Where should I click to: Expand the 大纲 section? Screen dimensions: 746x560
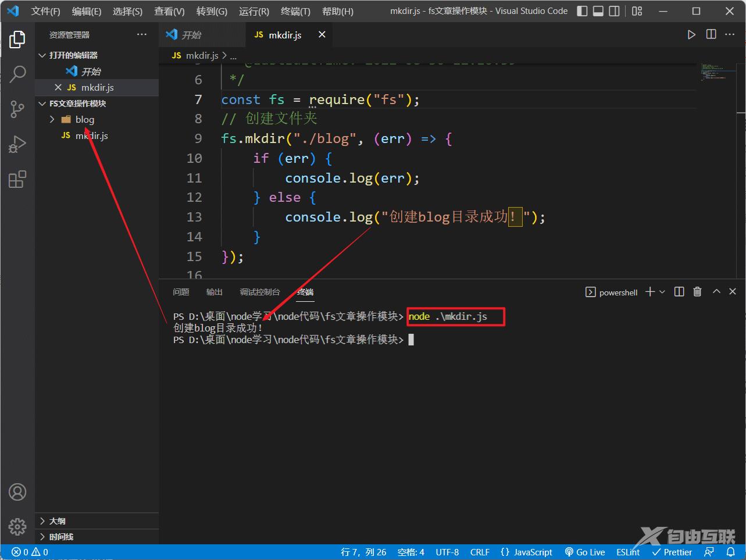click(x=97, y=521)
